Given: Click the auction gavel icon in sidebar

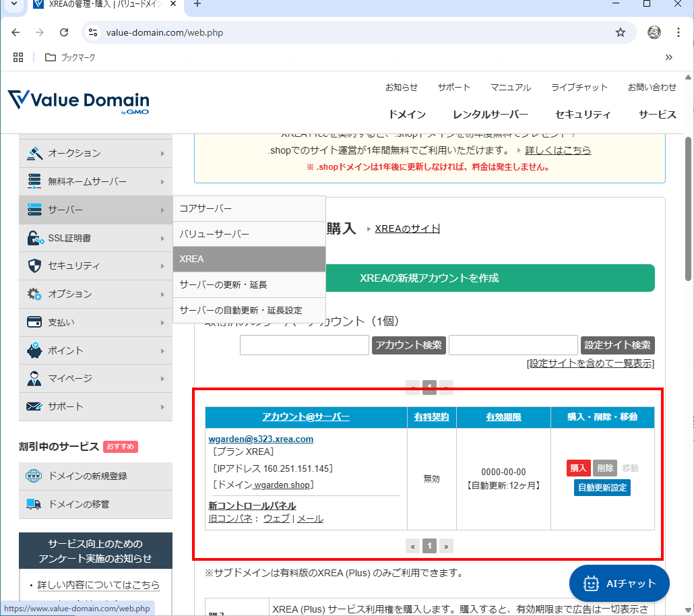Looking at the screenshot, I should click(x=34, y=153).
